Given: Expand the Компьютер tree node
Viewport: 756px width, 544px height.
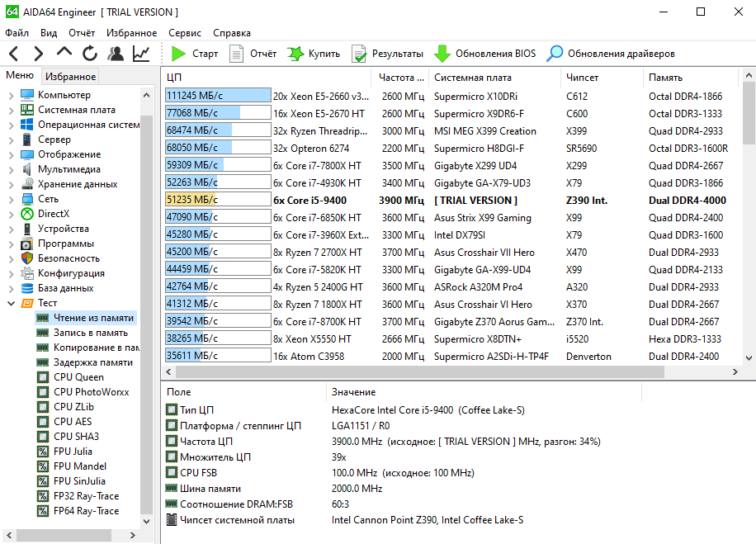Looking at the screenshot, I should pos(11,95).
